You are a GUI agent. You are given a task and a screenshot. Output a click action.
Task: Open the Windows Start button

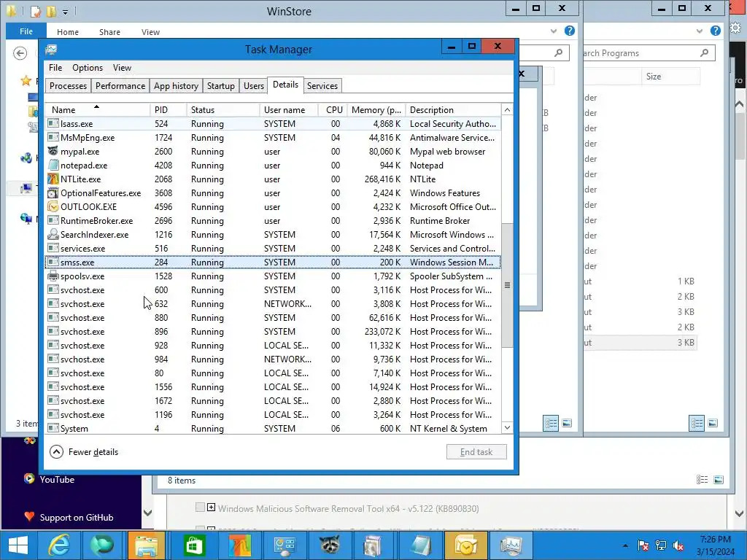click(x=18, y=545)
